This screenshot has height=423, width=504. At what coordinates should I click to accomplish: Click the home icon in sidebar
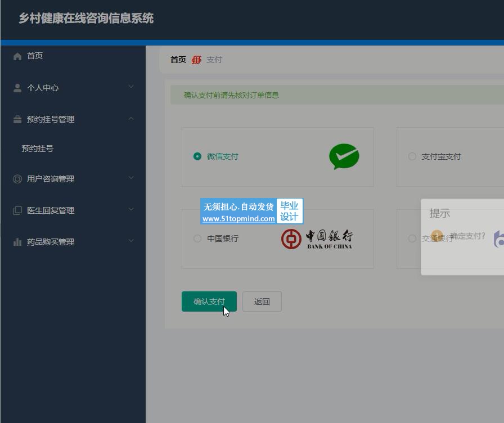[x=17, y=56]
